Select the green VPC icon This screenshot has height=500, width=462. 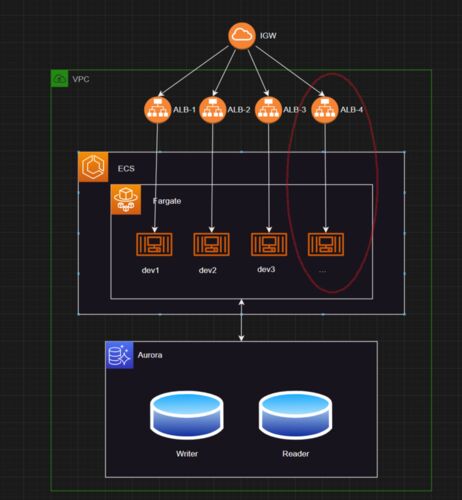(x=59, y=79)
